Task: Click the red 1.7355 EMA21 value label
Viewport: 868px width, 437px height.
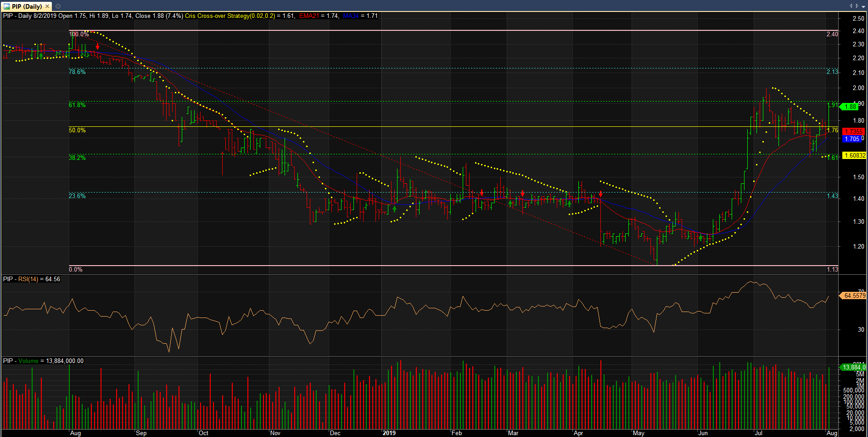Action: tap(854, 131)
